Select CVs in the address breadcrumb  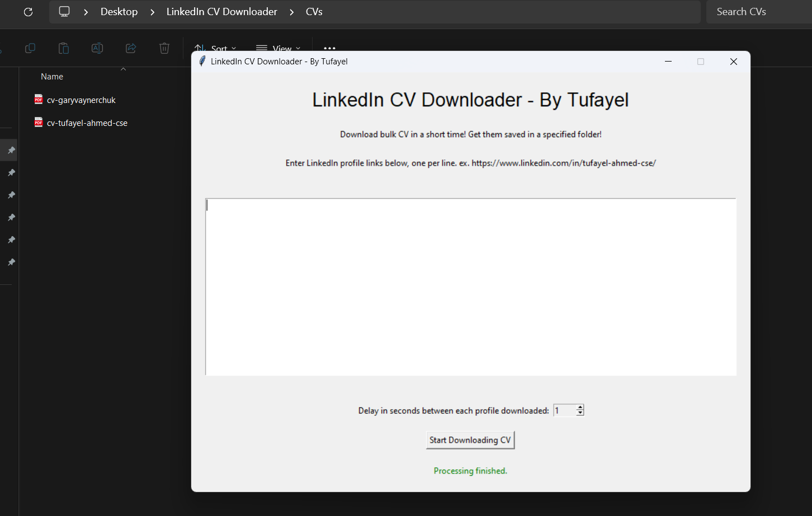(x=314, y=12)
